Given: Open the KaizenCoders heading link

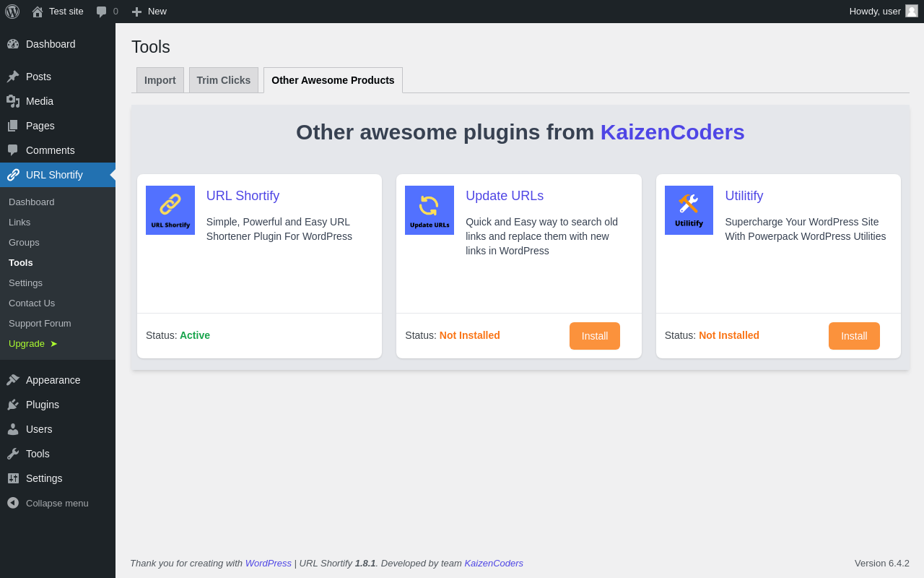Looking at the screenshot, I should (672, 132).
